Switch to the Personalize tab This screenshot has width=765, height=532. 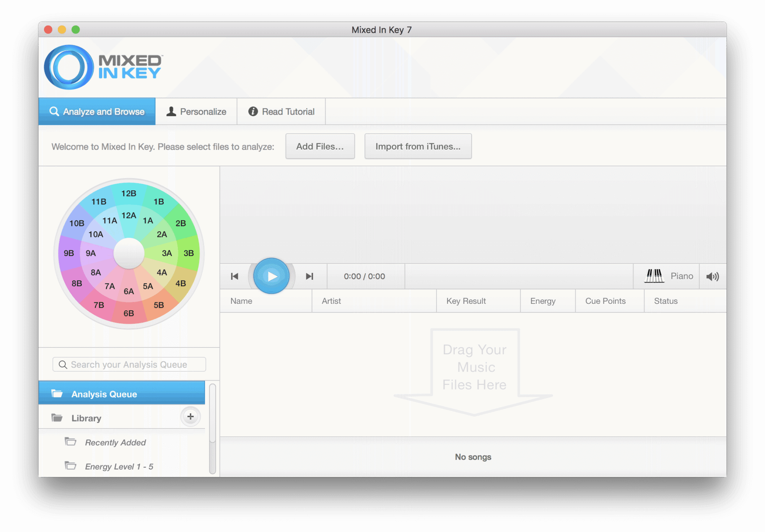click(x=196, y=112)
